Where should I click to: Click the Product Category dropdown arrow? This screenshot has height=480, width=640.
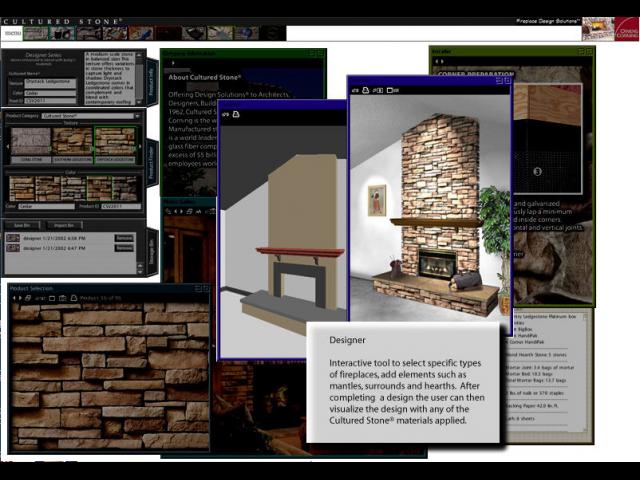pos(137,116)
